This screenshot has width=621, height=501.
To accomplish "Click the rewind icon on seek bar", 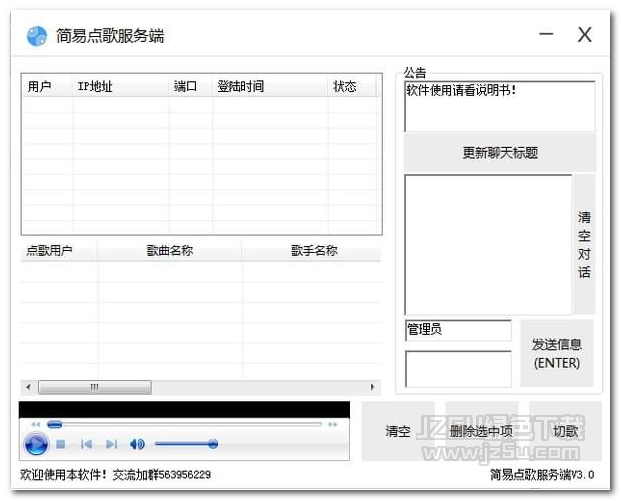I will click(x=36, y=425).
